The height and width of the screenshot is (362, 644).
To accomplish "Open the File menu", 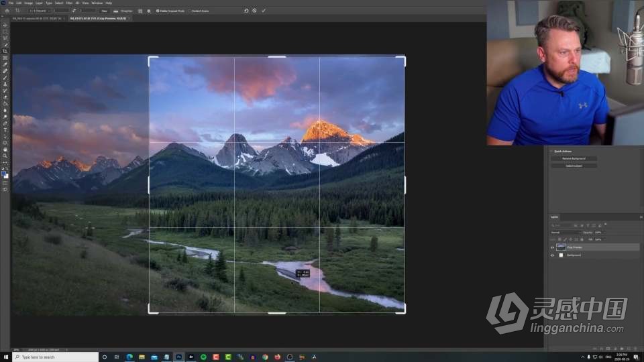I will [11, 3].
